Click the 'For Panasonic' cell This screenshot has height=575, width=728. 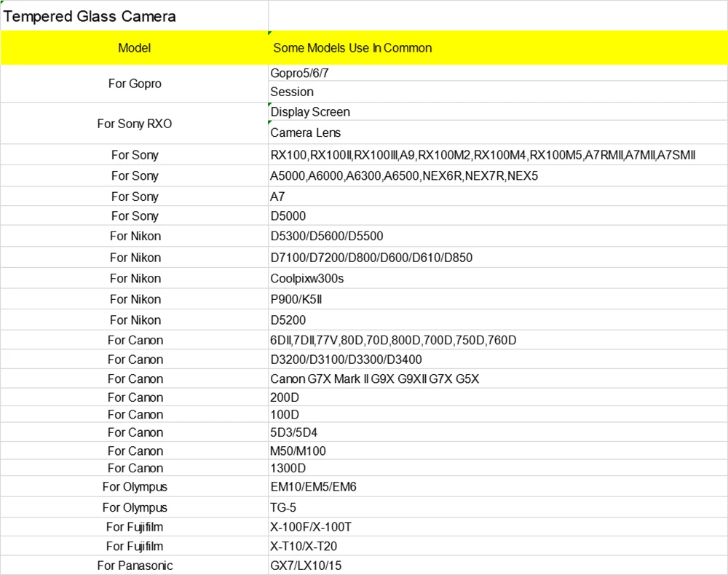(x=135, y=566)
